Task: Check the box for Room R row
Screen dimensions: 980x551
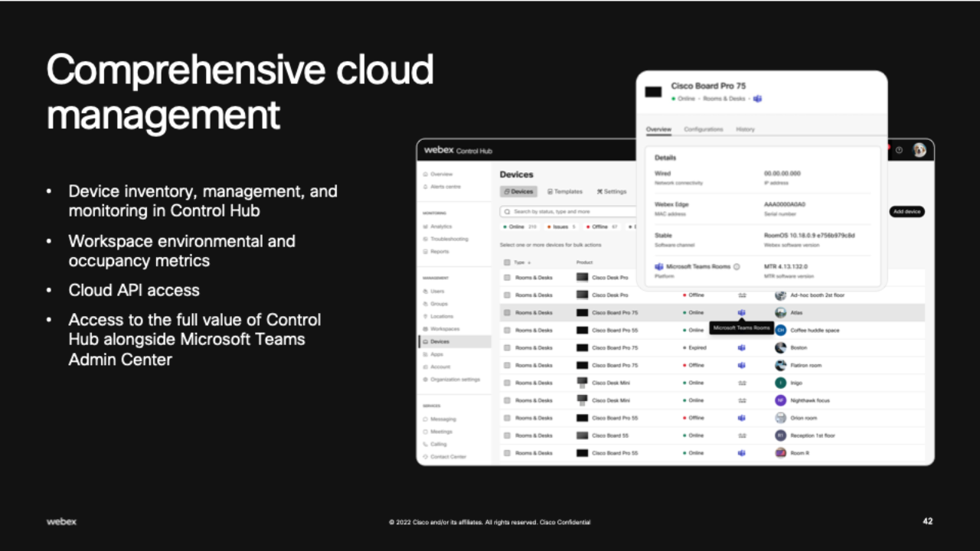Action: (507, 453)
